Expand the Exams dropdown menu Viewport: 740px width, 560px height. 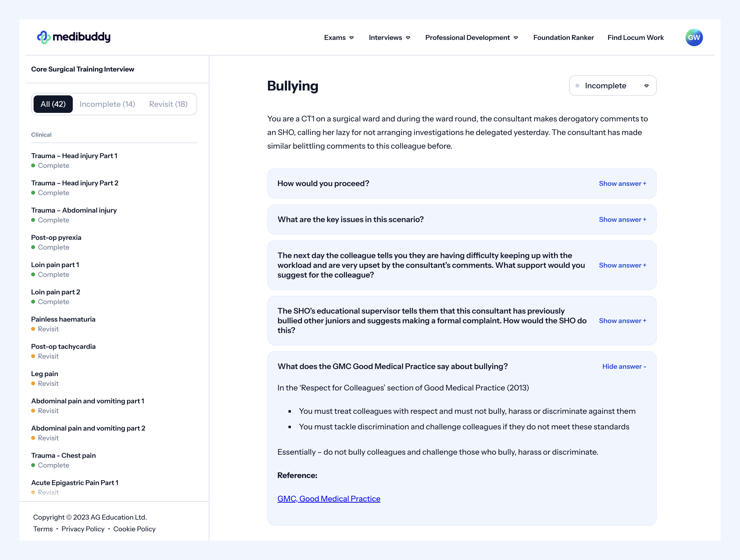(339, 37)
